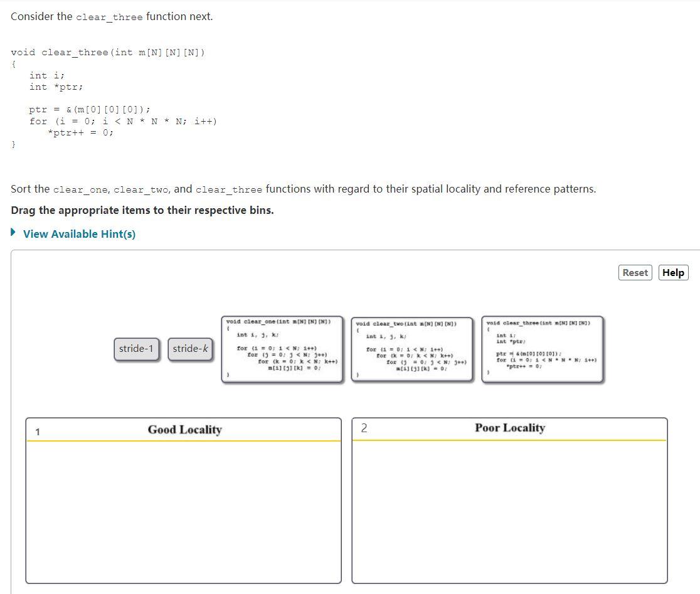Click bin number 1 label
This screenshot has width=700, height=594.
click(x=38, y=432)
